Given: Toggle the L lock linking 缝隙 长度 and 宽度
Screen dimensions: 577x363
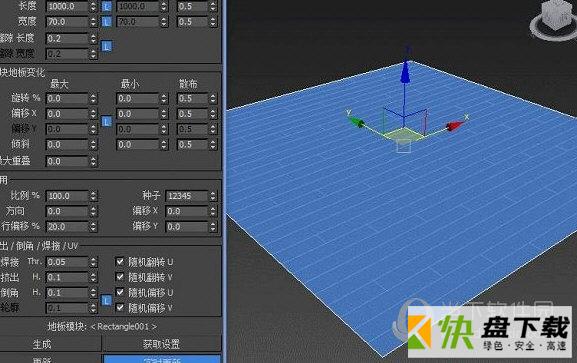Looking at the screenshot, I should (x=106, y=46).
